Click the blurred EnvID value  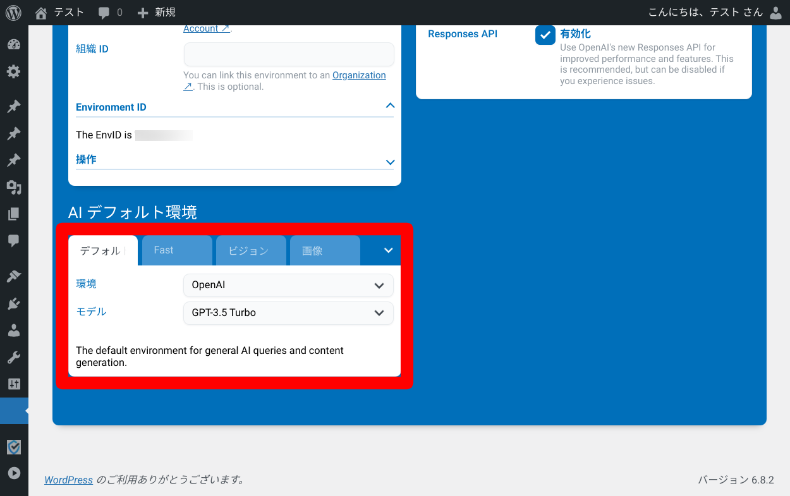click(164, 135)
